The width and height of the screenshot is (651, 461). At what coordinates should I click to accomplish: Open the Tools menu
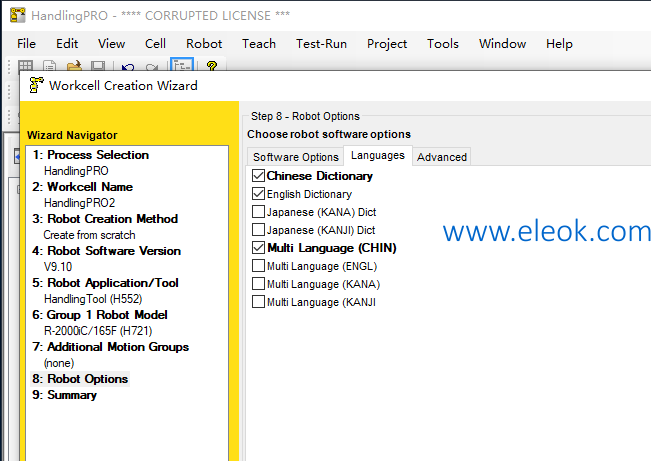(x=443, y=44)
